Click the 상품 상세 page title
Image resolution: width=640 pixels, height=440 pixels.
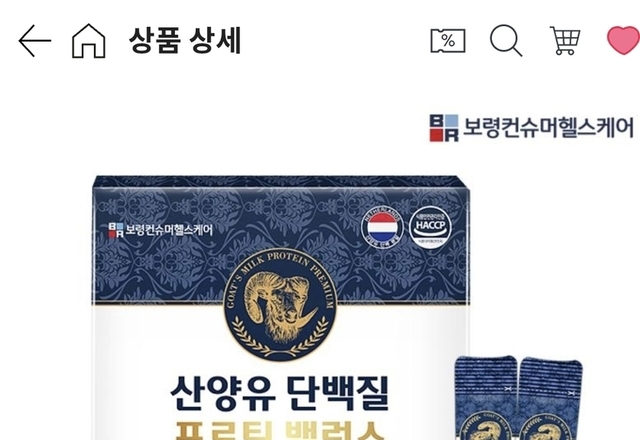pyautogui.click(x=185, y=40)
